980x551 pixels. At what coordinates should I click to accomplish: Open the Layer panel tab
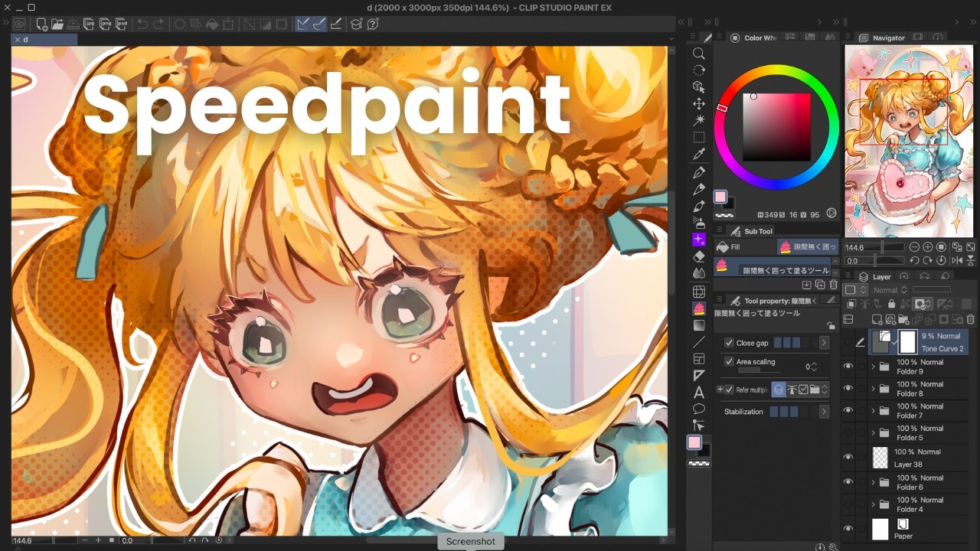coord(875,276)
